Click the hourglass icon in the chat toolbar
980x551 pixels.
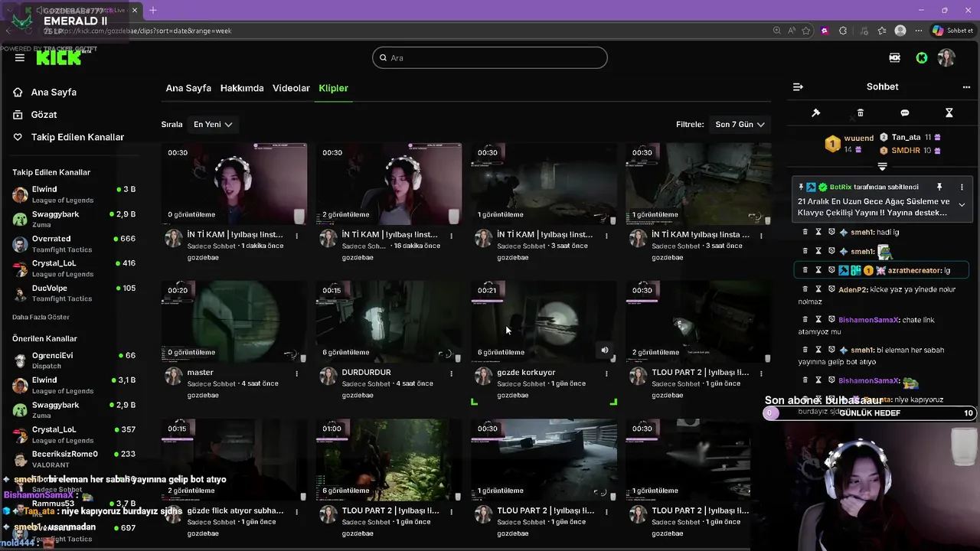pyautogui.click(x=949, y=112)
